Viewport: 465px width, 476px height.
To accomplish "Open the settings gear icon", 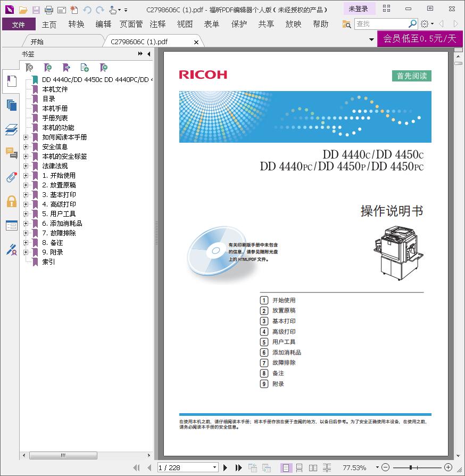I will pyautogui.click(x=425, y=23).
